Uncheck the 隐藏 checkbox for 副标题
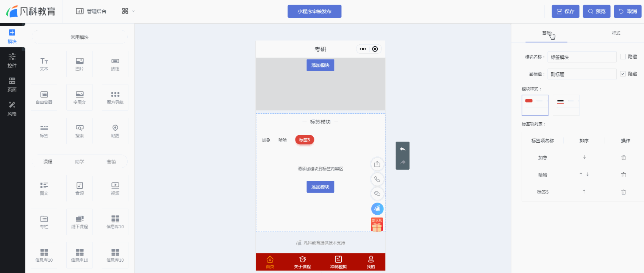Image resolution: width=644 pixels, height=273 pixels. [x=623, y=74]
